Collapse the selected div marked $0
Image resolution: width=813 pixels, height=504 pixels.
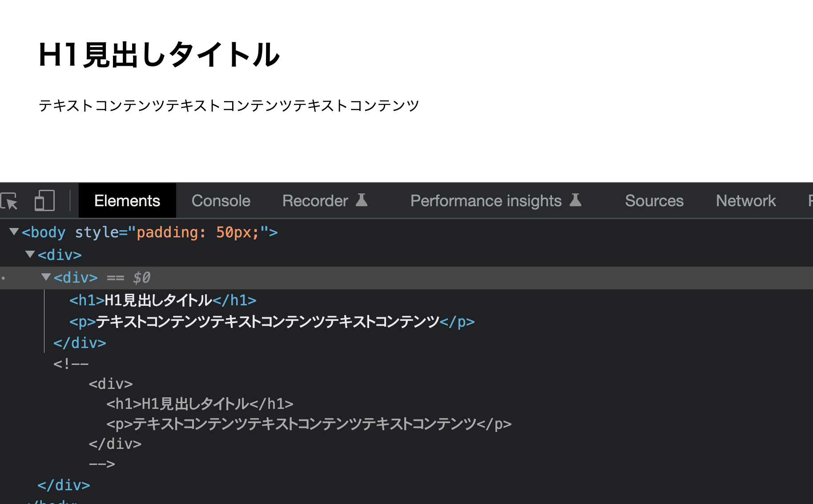[x=46, y=277]
